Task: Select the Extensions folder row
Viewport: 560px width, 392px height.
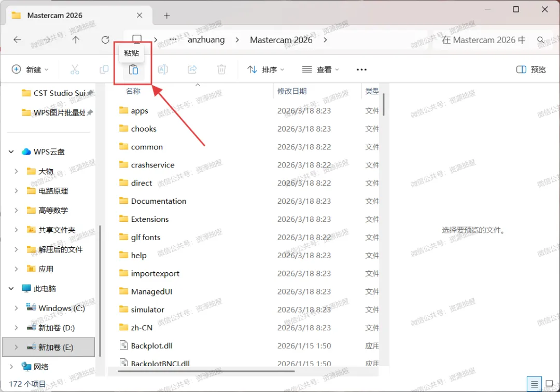Action: point(248,219)
